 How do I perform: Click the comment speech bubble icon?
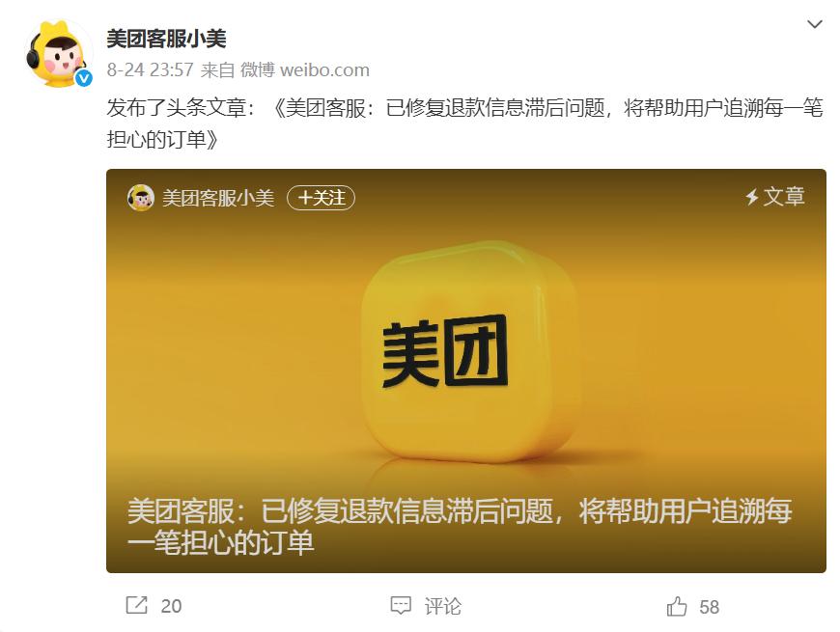[401, 606]
